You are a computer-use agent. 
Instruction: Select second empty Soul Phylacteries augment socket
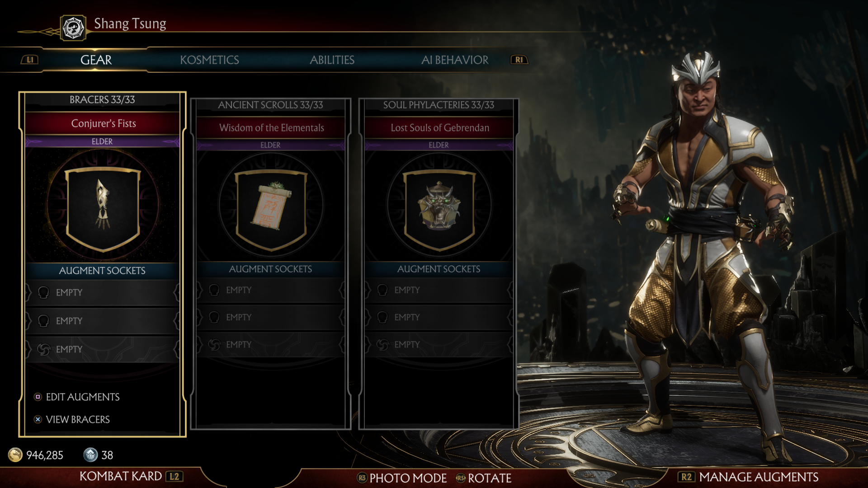[x=439, y=317]
